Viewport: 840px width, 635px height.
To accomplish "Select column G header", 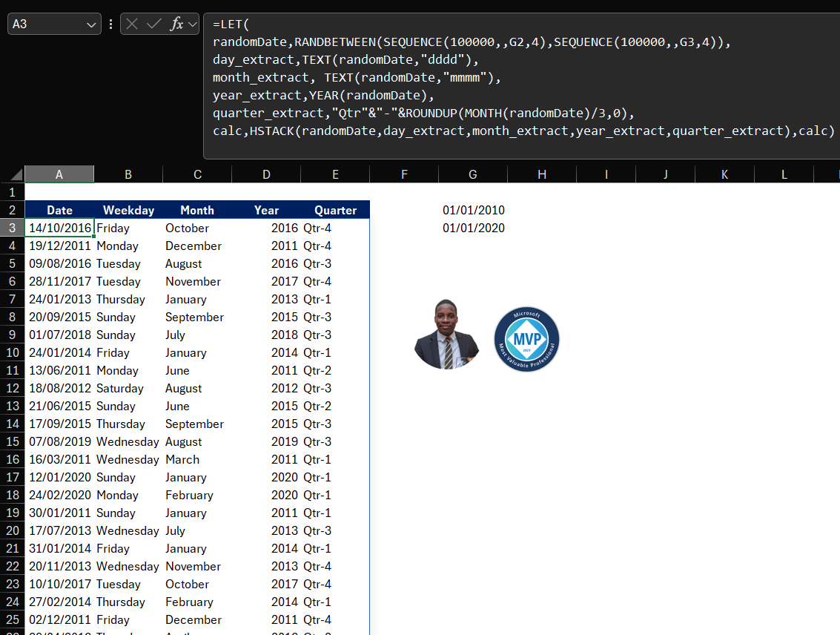I will point(472,174).
